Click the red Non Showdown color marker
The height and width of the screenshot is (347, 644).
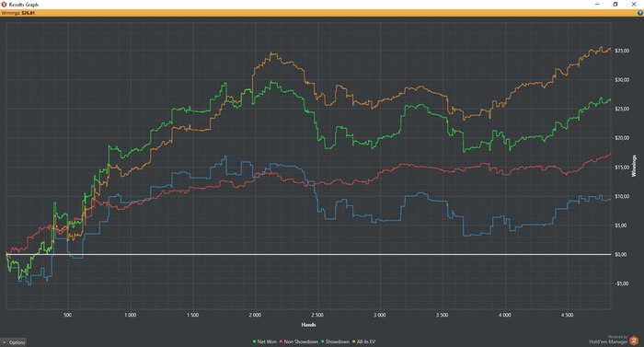(x=281, y=341)
